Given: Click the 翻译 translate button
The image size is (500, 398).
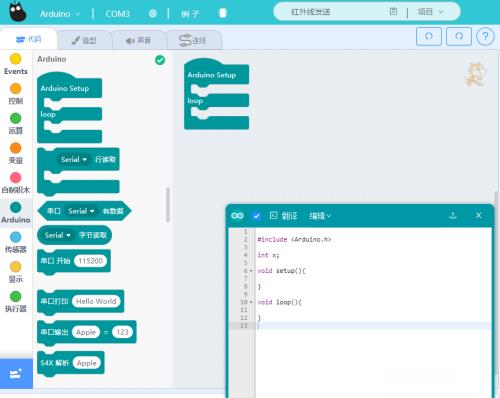Looking at the screenshot, I should coord(283,216).
